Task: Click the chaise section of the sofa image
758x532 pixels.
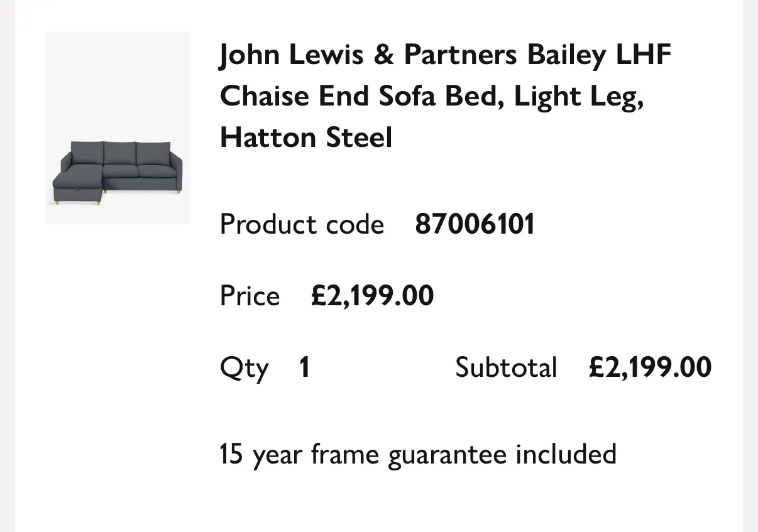Action: [77, 181]
